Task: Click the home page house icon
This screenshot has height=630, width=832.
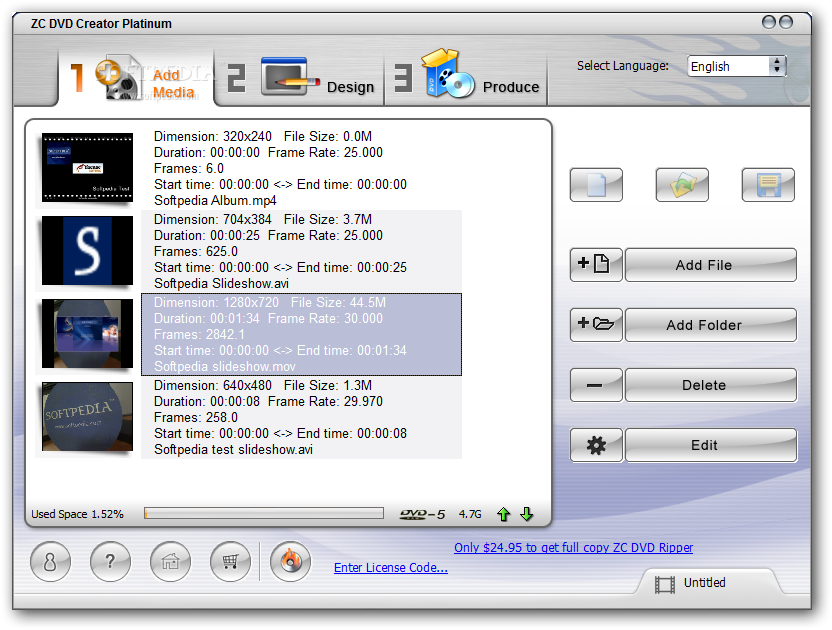Action: coord(170,562)
